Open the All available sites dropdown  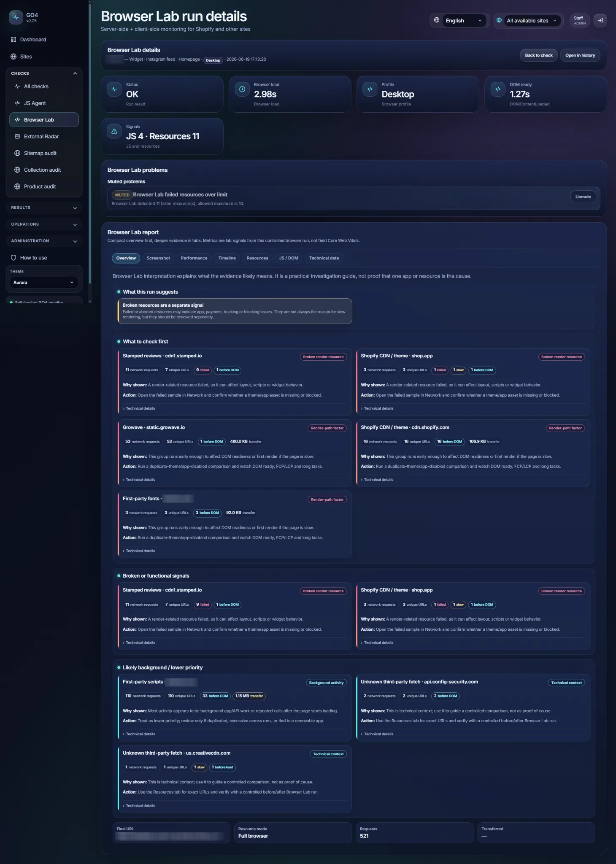(x=532, y=20)
